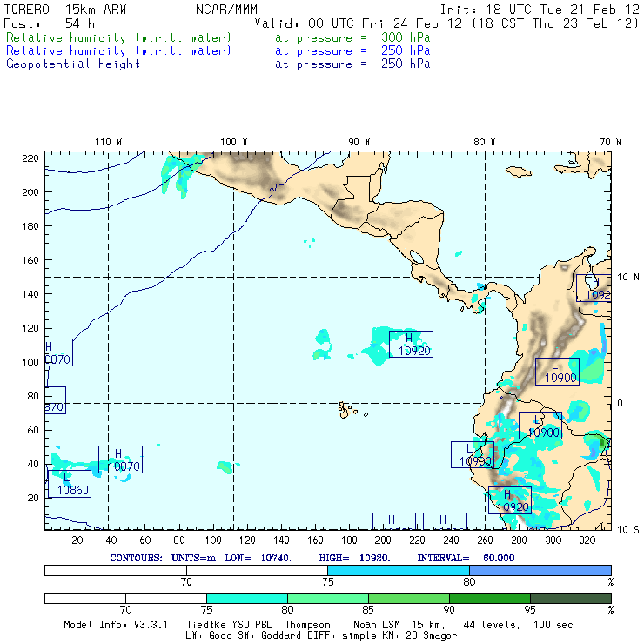Click the blue above-80% segment of the upper colour bar

pyautogui.click(x=540, y=570)
